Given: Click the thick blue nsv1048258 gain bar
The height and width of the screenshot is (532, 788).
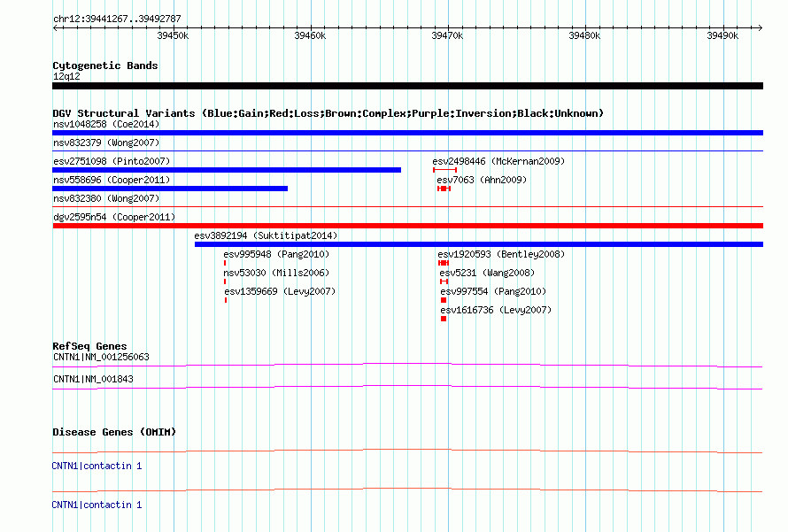Looking at the screenshot, I should click(407, 133).
